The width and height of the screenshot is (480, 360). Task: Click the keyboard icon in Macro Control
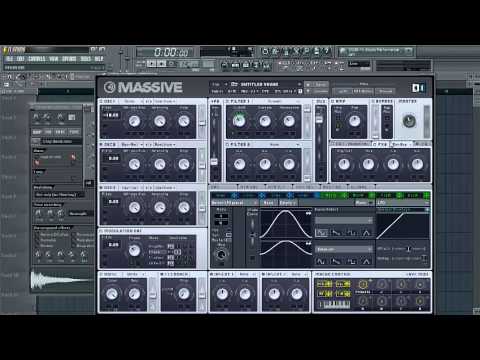pyautogui.click(x=334, y=304)
